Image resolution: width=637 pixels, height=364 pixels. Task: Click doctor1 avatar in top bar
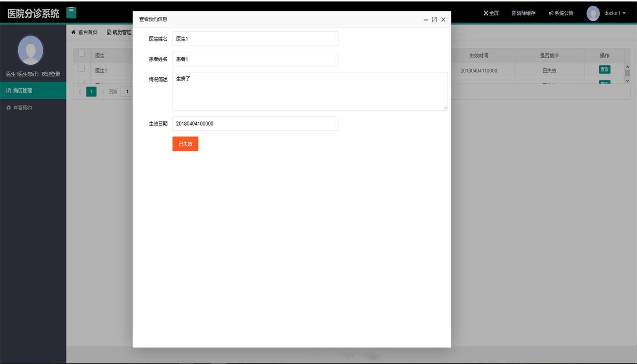pos(593,13)
